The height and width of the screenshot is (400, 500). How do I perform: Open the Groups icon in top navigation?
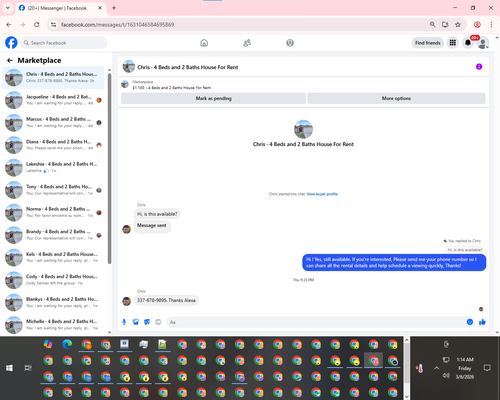pos(290,43)
